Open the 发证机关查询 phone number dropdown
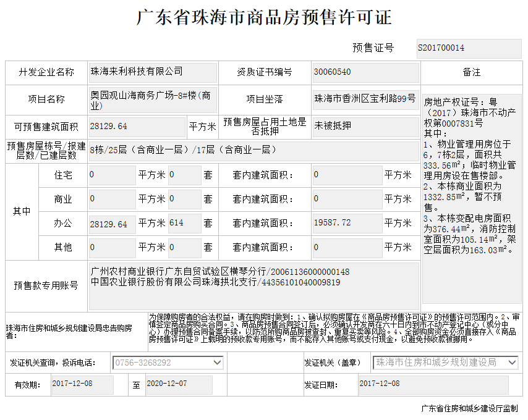This screenshot has width=528, height=420. [x=216, y=363]
